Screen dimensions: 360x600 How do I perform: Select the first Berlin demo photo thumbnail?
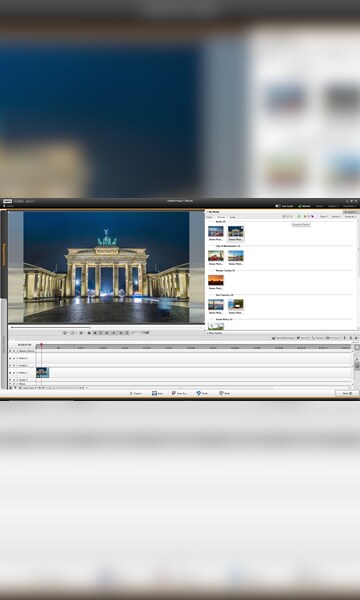tap(216, 232)
